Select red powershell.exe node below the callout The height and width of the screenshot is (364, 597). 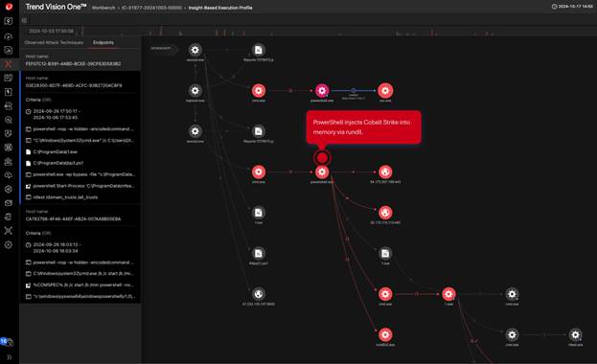[322, 172]
